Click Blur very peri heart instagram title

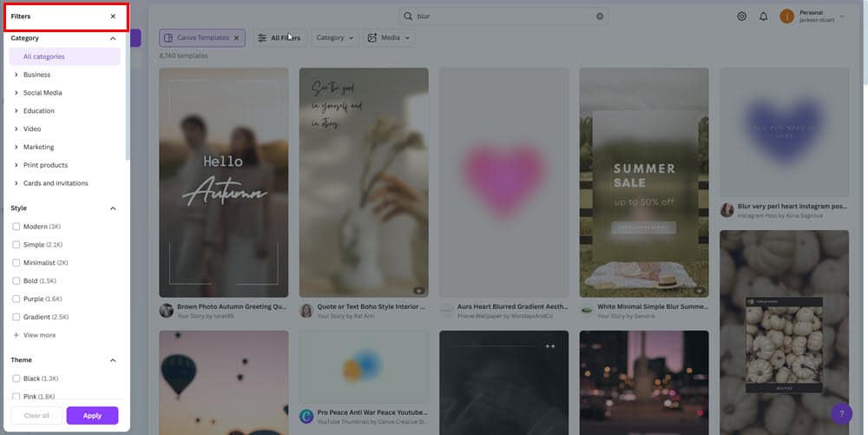(x=792, y=207)
